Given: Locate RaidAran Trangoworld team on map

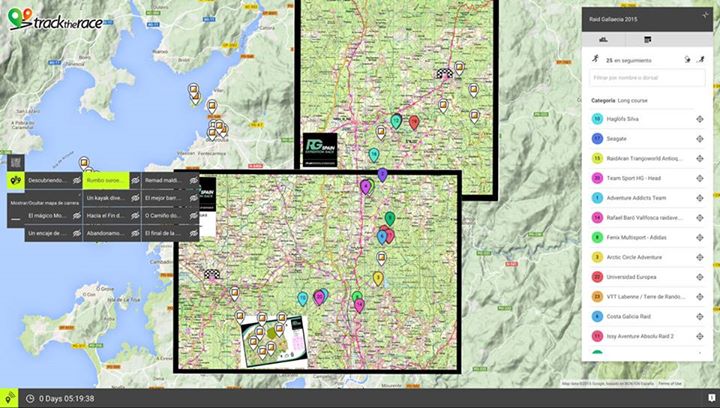Looking at the screenshot, I should click(x=699, y=158).
